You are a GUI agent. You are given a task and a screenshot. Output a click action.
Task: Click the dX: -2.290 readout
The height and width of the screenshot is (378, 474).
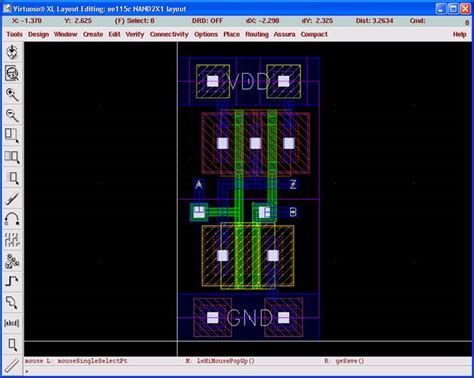coord(262,21)
